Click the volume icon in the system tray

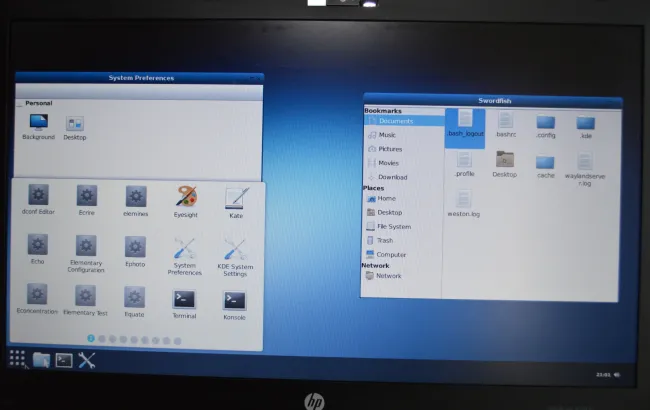point(617,375)
